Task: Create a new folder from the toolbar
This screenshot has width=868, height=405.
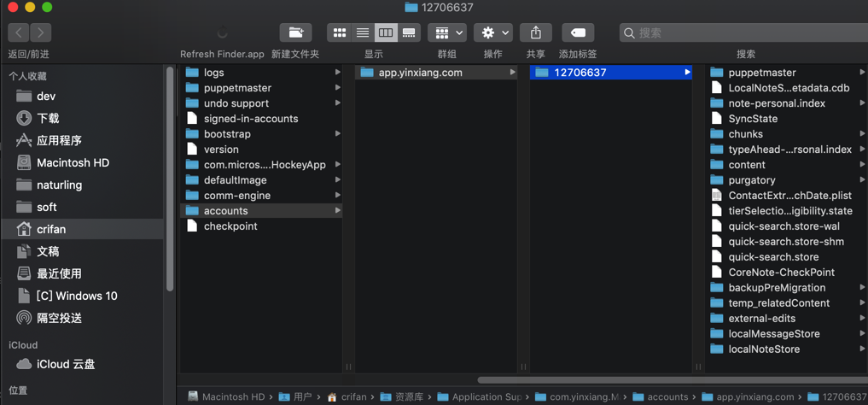Action: click(x=295, y=32)
